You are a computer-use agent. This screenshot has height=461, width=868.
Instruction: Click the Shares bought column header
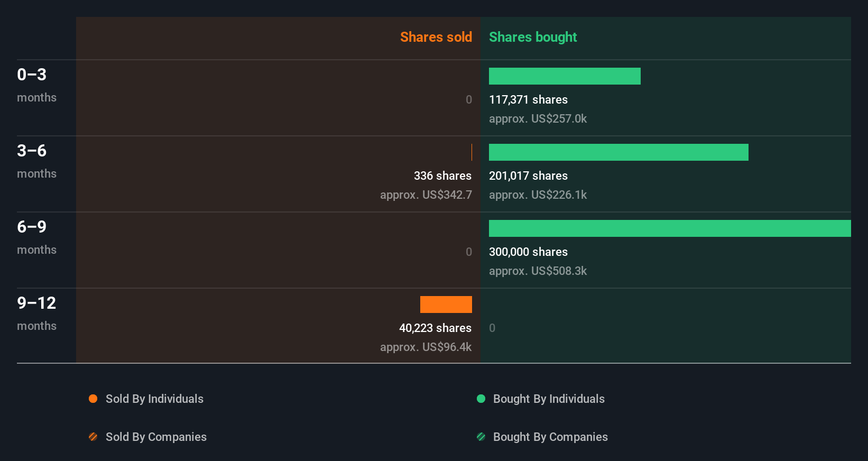point(533,37)
